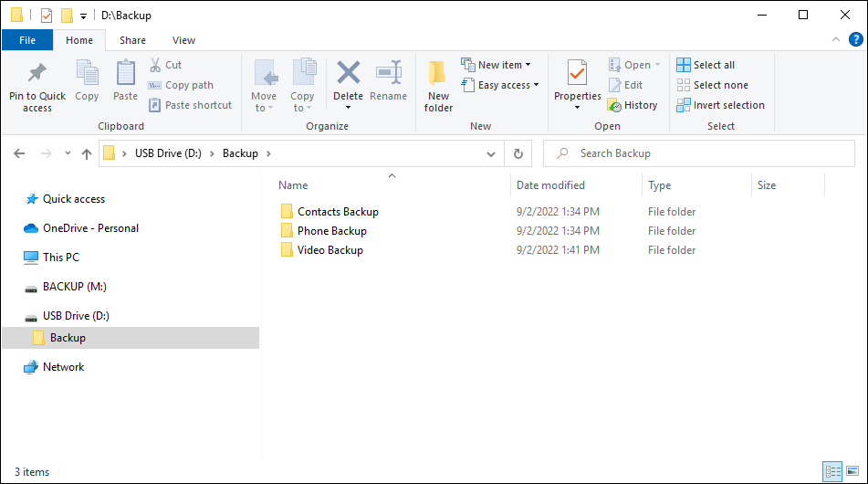Click the Help question mark icon
The height and width of the screenshot is (484, 868).
(855, 40)
